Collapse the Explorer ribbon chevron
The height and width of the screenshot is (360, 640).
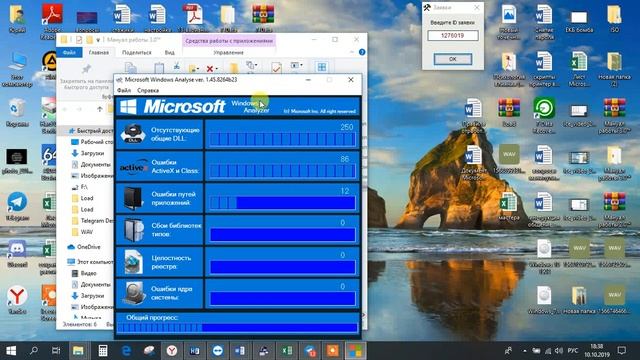coord(352,52)
